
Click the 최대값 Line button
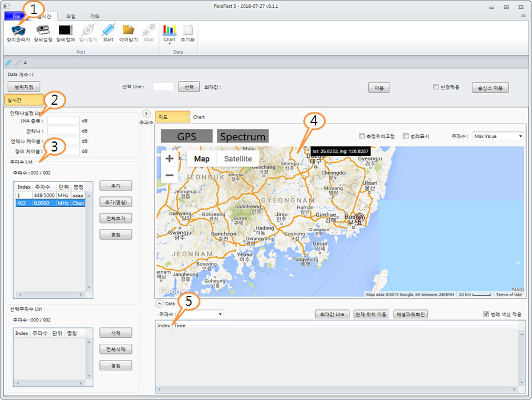click(332, 314)
